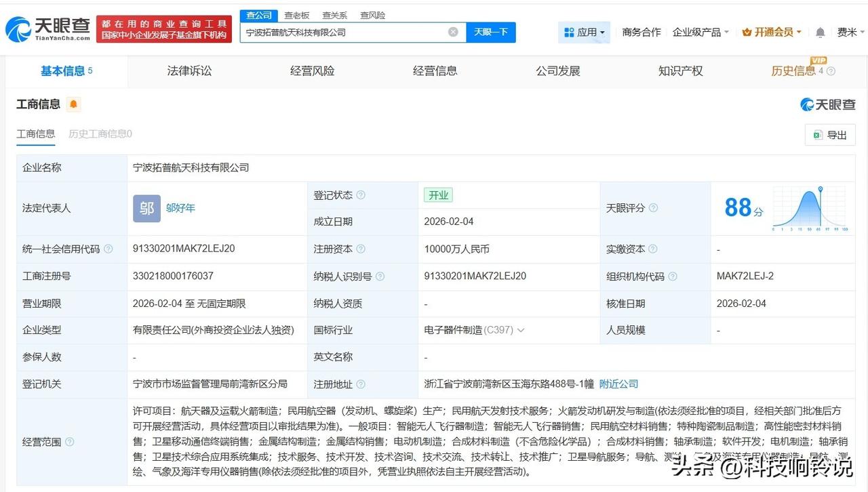This screenshot has width=868, height=492.
Task: Click the Excel icon on the 导出 button
Action: [x=818, y=135]
